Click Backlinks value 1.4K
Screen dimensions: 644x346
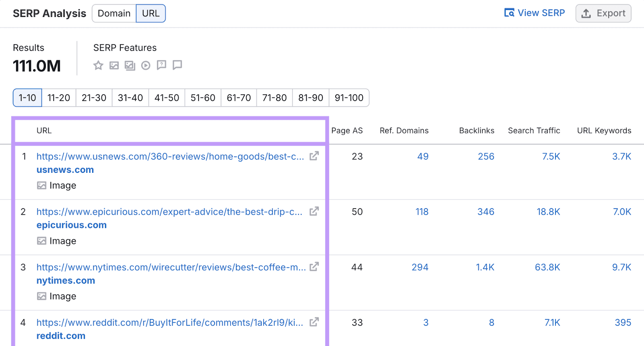coord(485,267)
